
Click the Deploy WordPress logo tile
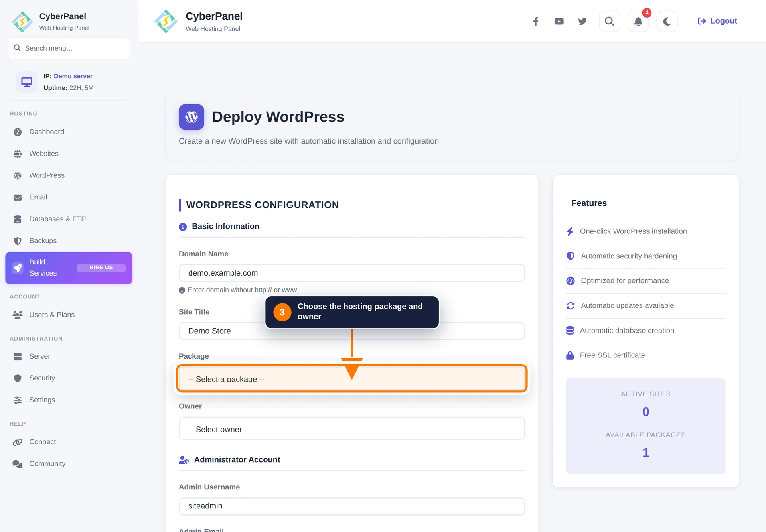click(x=191, y=117)
